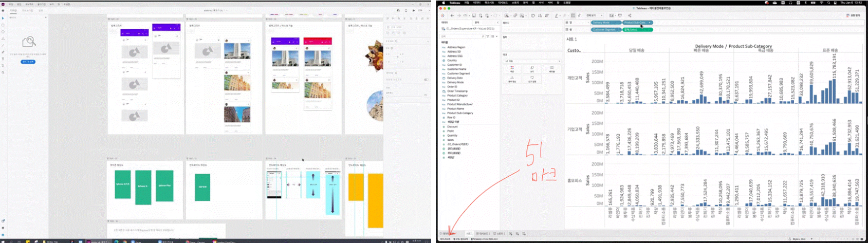Open the Fit dropdown (전체 보기)
868x243 pixels.
(595, 15)
